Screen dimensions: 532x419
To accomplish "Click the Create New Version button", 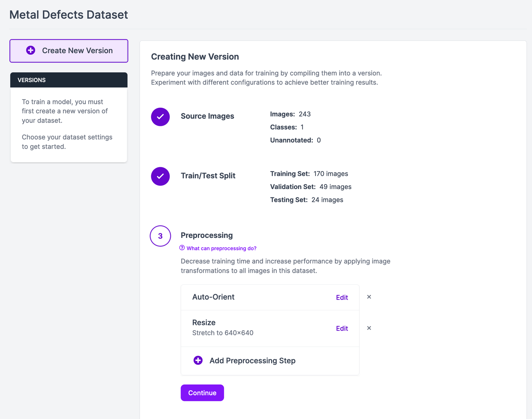I will tap(69, 51).
